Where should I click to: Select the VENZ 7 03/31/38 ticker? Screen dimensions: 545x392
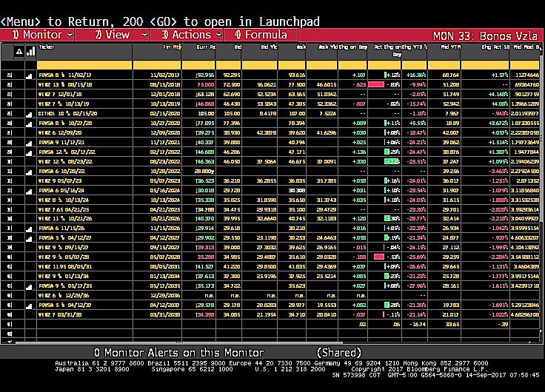[x=60, y=315]
